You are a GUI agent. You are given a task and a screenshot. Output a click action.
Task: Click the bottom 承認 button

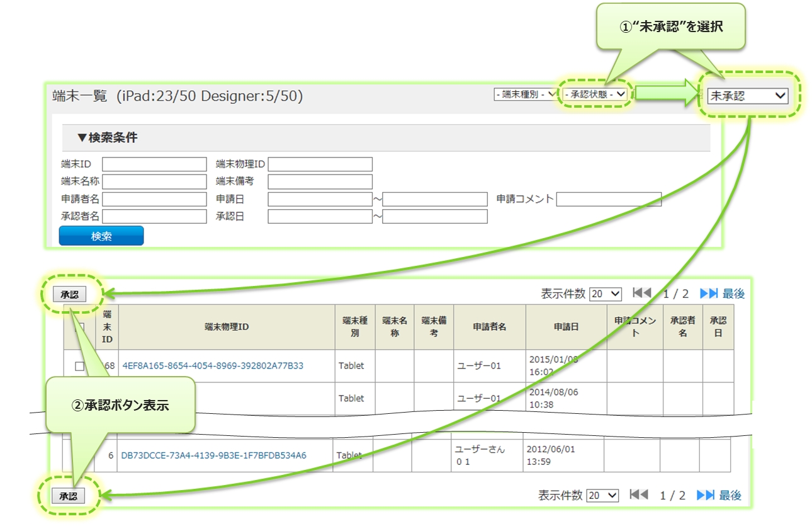point(68,496)
